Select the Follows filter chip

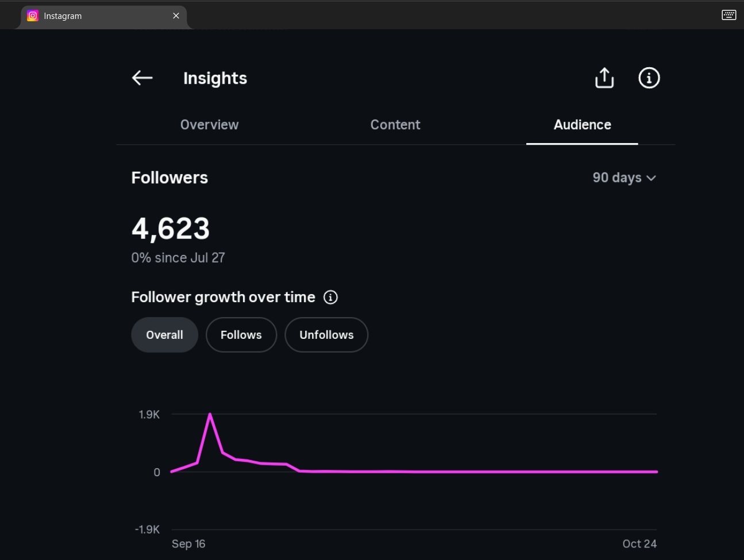point(241,335)
